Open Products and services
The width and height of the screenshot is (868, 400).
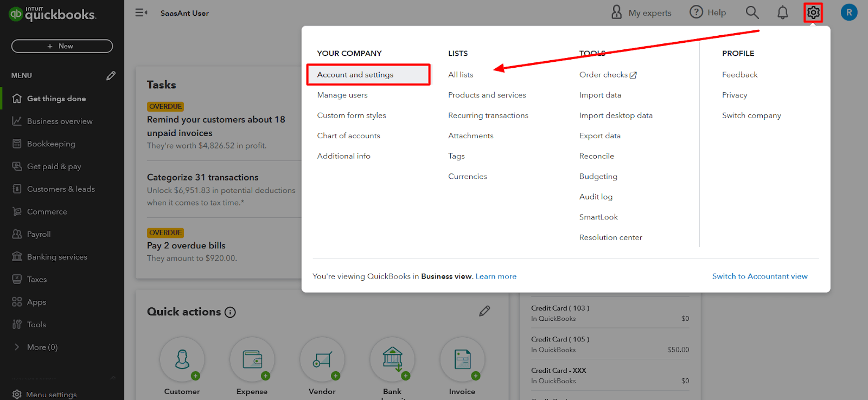[x=487, y=95]
